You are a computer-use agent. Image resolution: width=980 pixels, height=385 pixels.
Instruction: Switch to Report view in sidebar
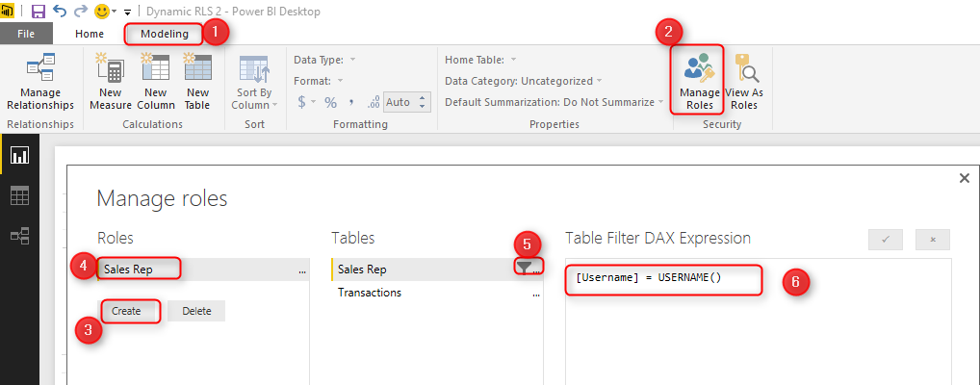[19, 156]
